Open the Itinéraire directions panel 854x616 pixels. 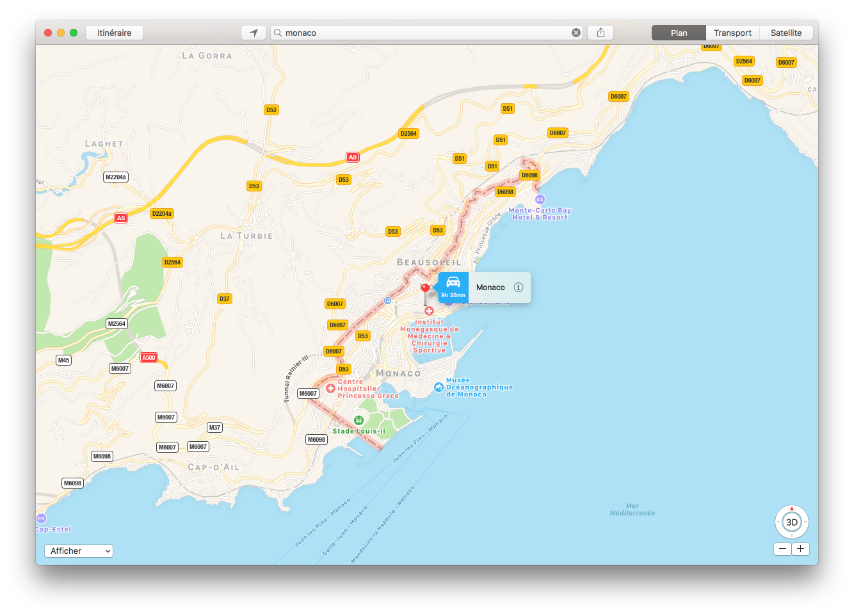click(x=115, y=33)
